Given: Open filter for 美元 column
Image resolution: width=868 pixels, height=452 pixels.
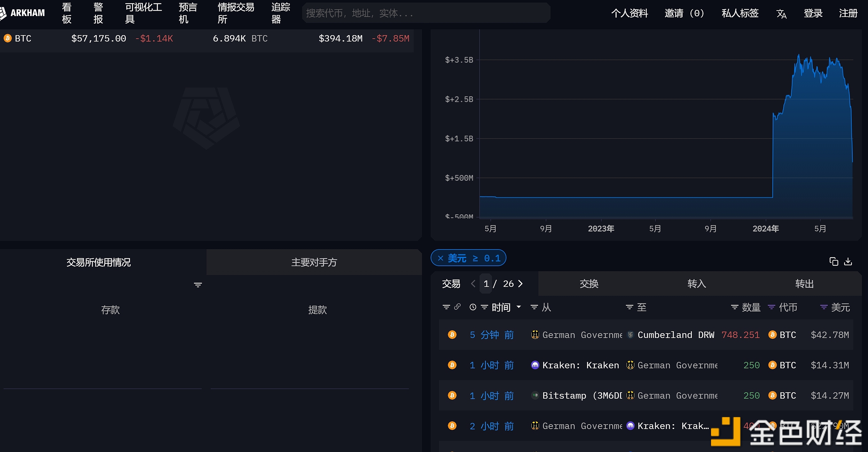Looking at the screenshot, I should pyautogui.click(x=824, y=307).
